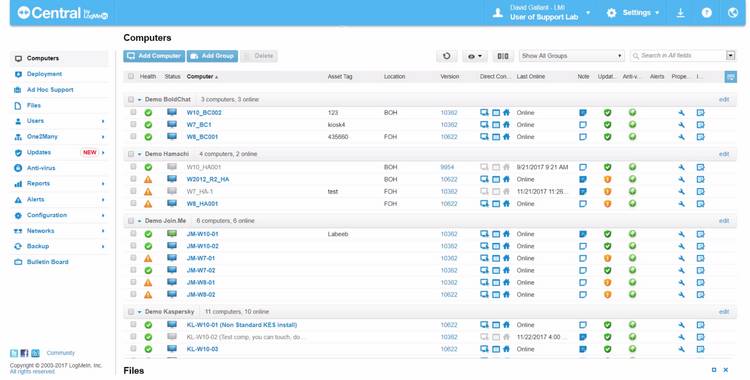Open the dashboard window icon for W7_BC1
Image resolution: width=750 pixels, height=380 pixels.
(x=496, y=125)
